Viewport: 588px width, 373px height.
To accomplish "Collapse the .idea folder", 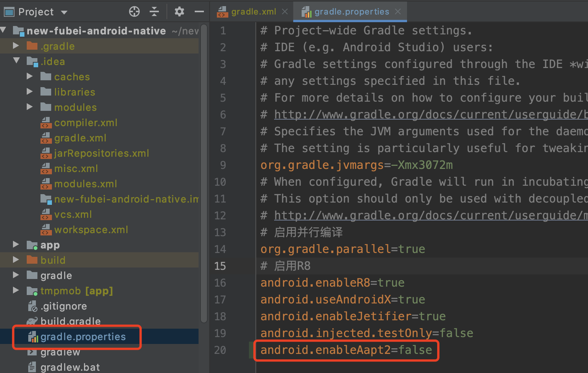I will [16, 61].
